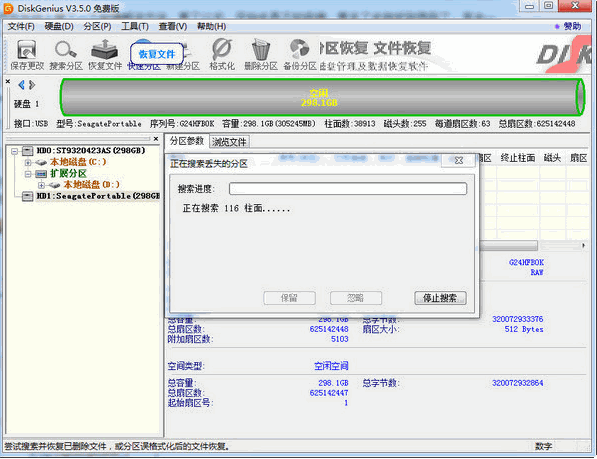Click the Backup Partition (备份分区) toolbar icon
597x459 pixels.
click(x=300, y=55)
